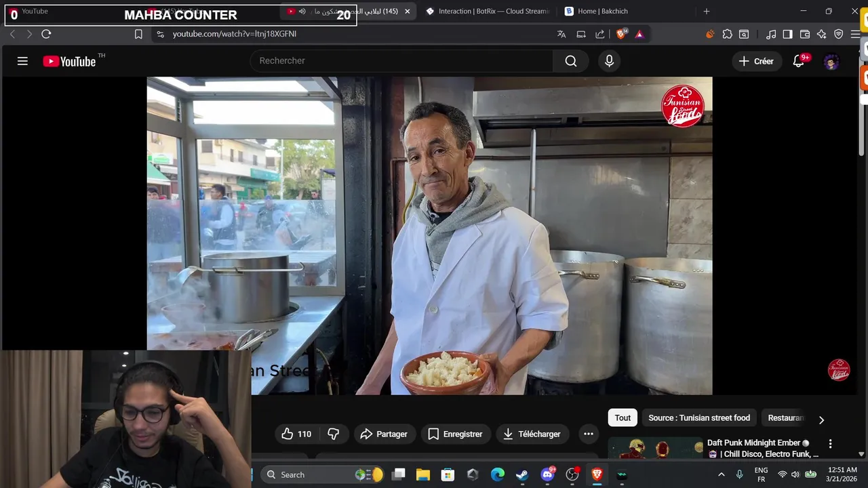
Task: Open Brave Shields lion icon
Action: (x=621, y=34)
